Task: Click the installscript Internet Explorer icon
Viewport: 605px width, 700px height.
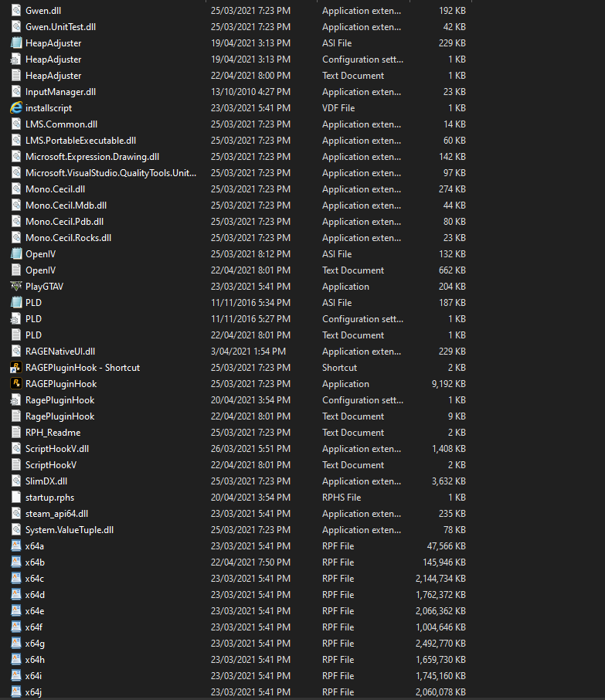Action: coord(16,108)
